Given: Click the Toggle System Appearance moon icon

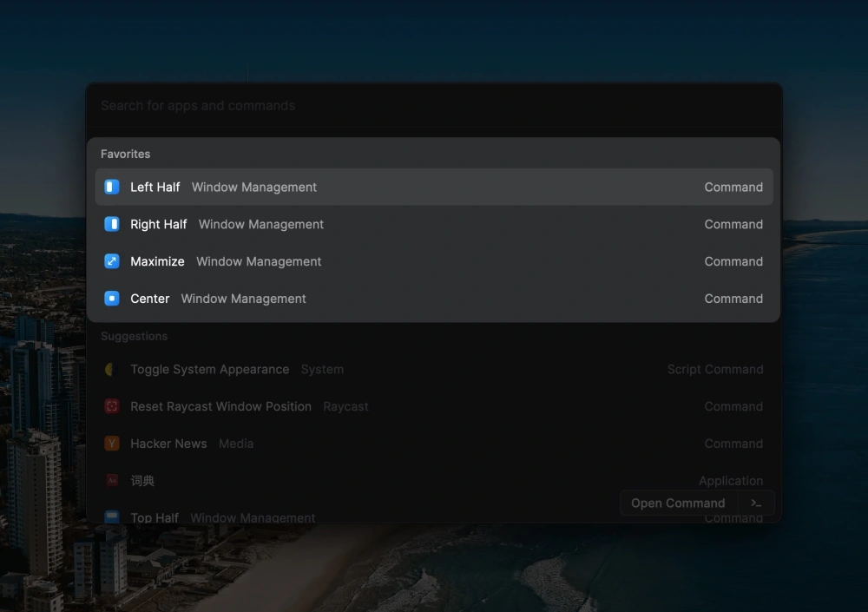Looking at the screenshot, I should pyautogui.click(x=112, y=370).
